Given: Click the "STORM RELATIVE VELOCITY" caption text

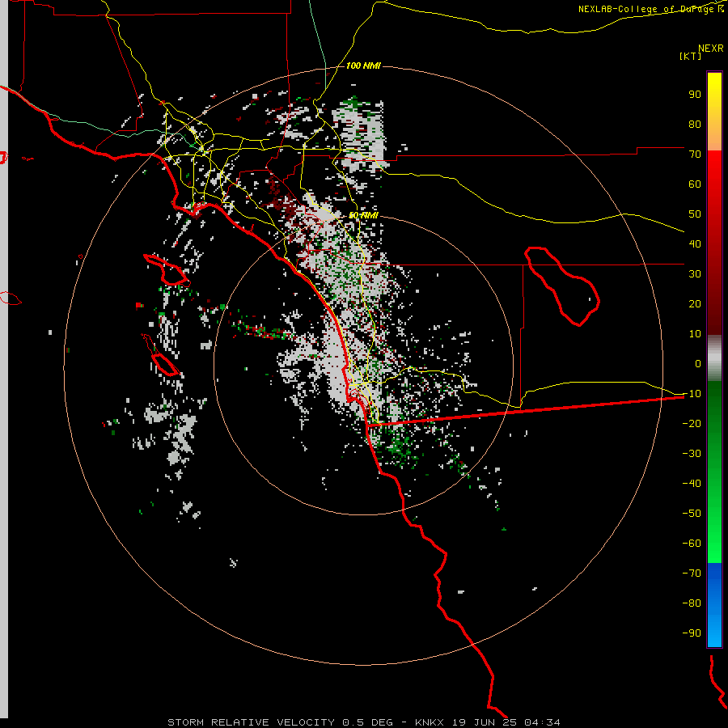Looking at the screenshot, I should click(x=251, y=722).
